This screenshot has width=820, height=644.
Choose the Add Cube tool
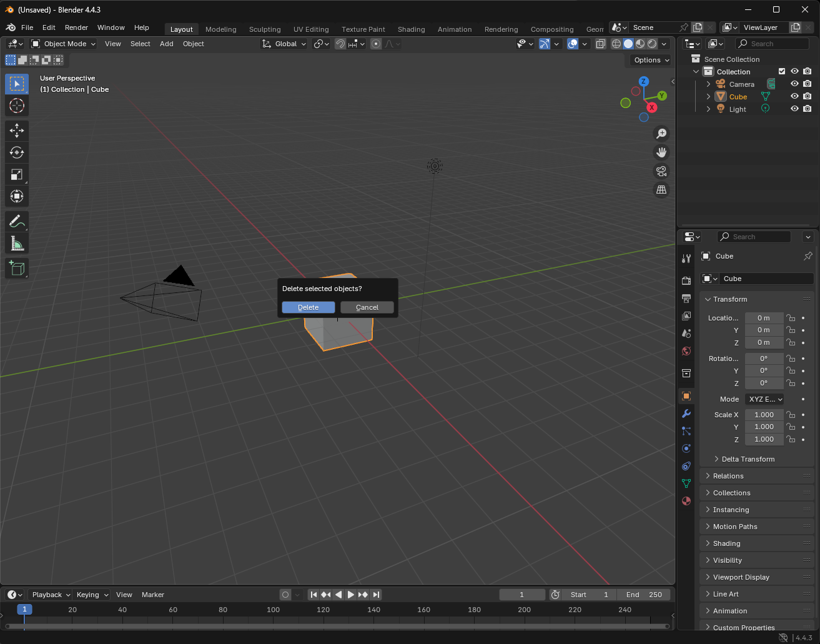pos(17,269)
